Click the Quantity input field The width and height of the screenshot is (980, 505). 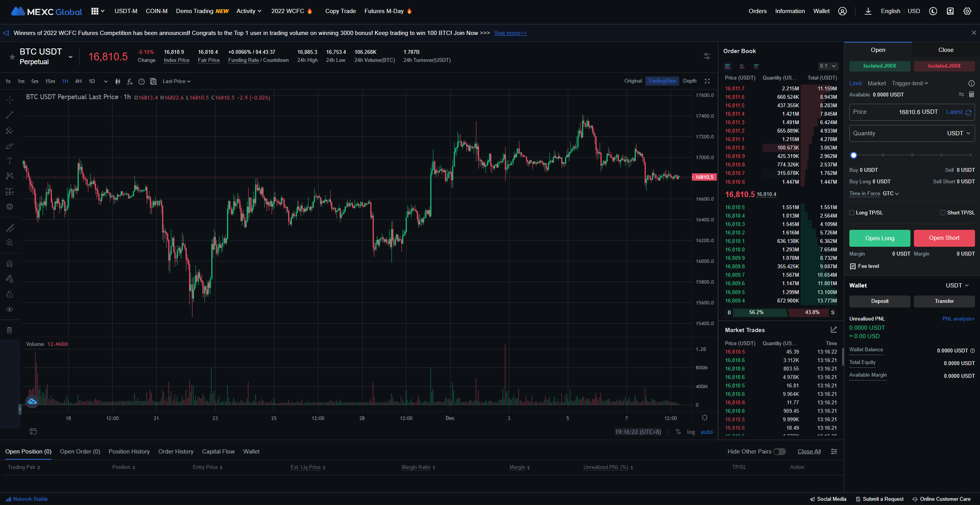pos(912,133)
